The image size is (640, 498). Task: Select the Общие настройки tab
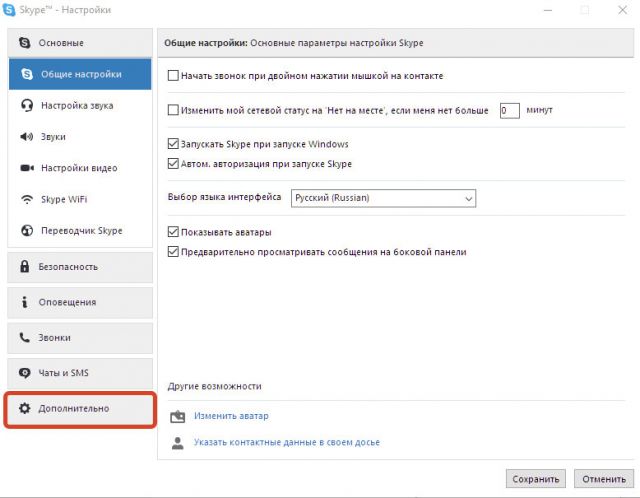pyautogui.click(x=81, y=74)
